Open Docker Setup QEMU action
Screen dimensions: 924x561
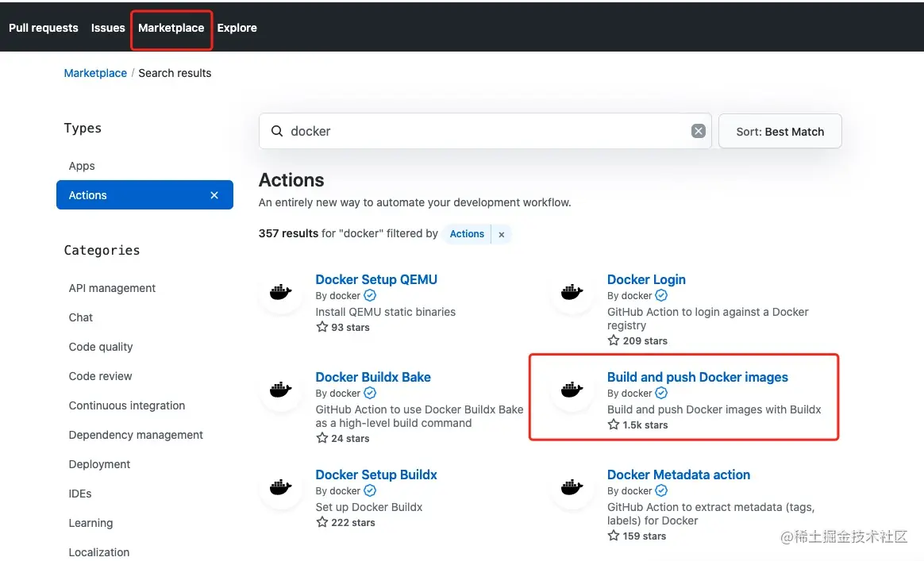[x=376, y=279]
